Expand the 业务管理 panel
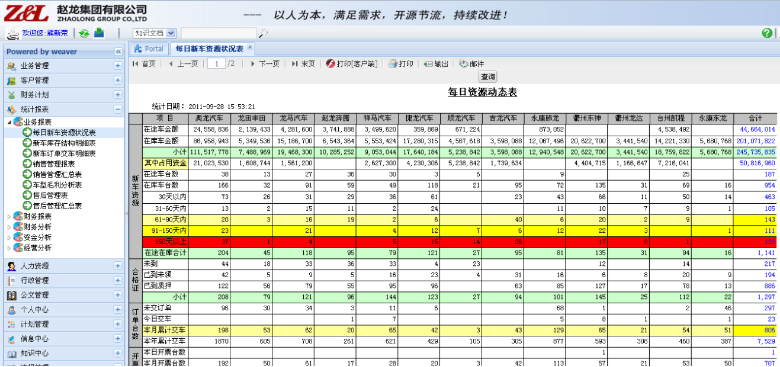The width and height of the screenshot is (780, 367). 117,66
